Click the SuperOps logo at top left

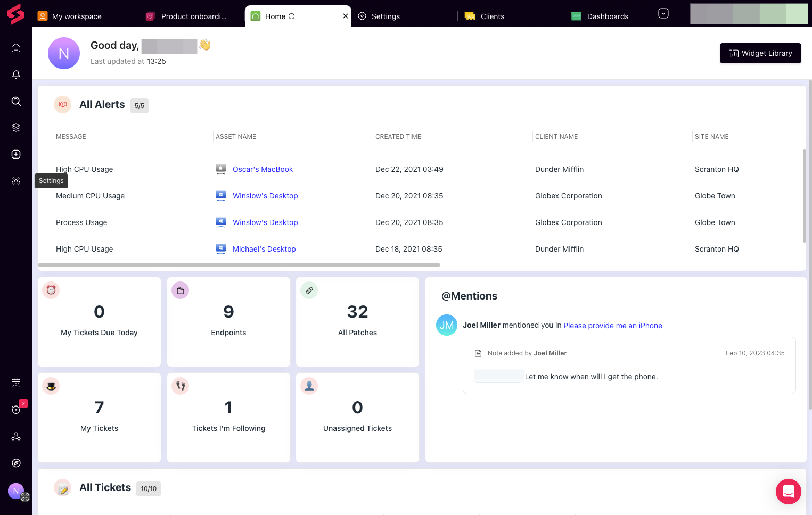coord(15,14)
